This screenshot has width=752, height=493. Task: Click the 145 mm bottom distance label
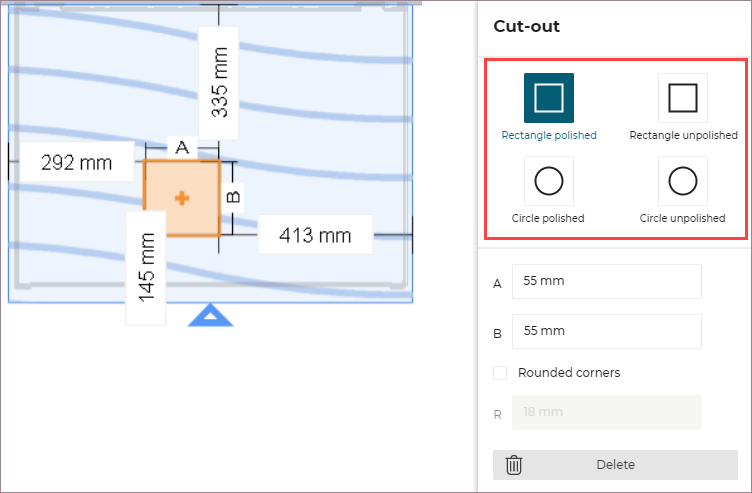(x=146, y=267)
